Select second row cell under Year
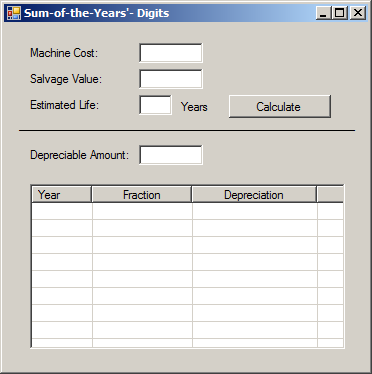Viewport: 372px width, 374px height. (62, 228)
